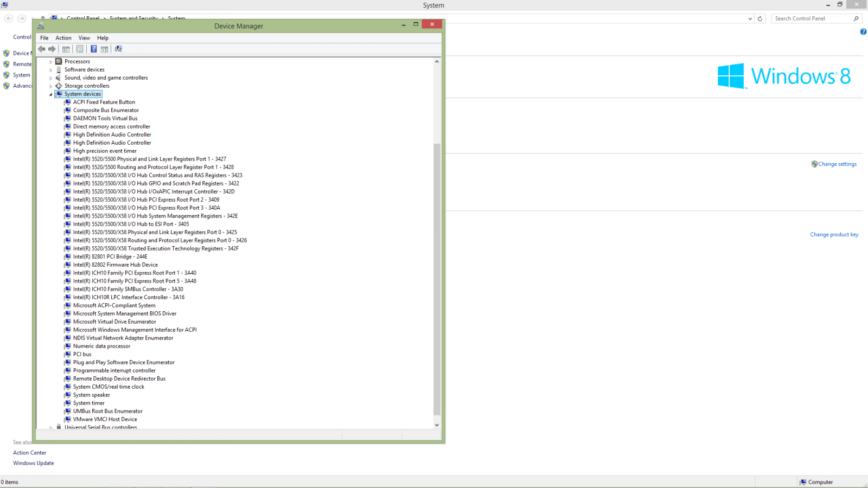Click the device icon next to PCI bus
Image resolution: width=868 pixels, height=488 pixels.
[x=68, y=354]
